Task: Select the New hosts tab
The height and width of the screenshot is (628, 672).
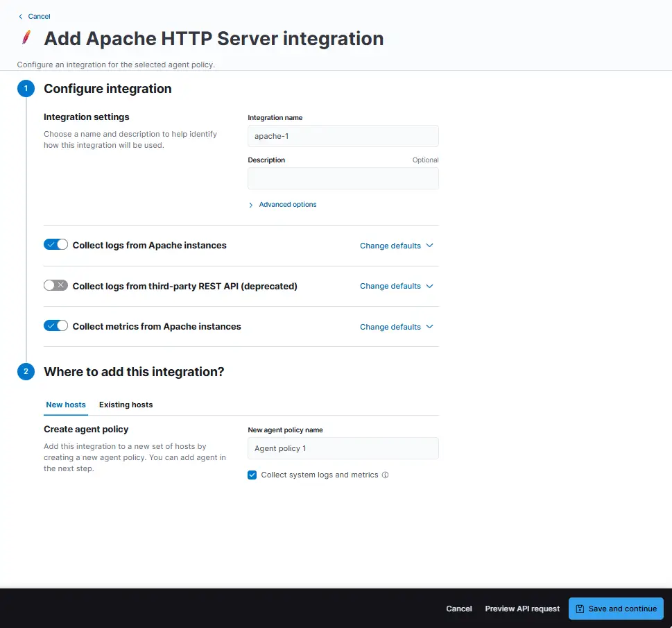Action: [x=66, y=405]
